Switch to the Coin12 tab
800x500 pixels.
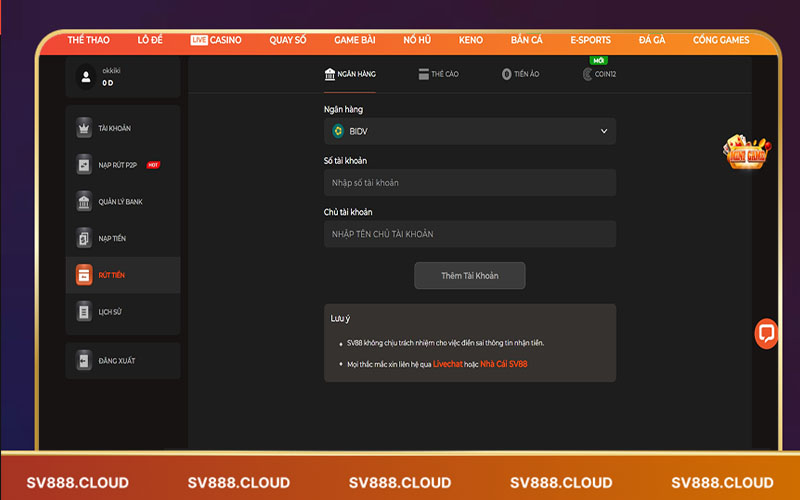tap(599, 74)
